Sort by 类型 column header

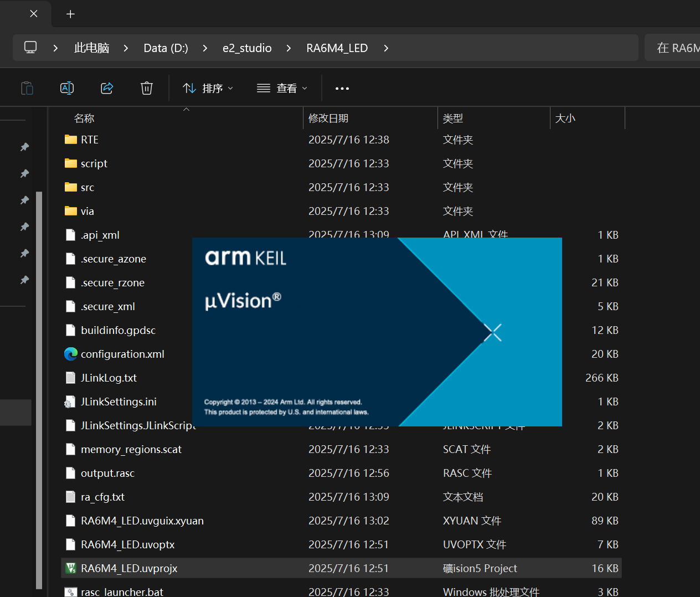pyautogui.click(x=453, y=118)
